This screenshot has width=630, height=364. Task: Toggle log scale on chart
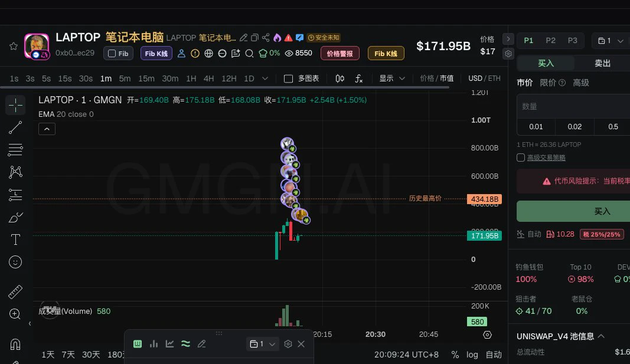472,355
